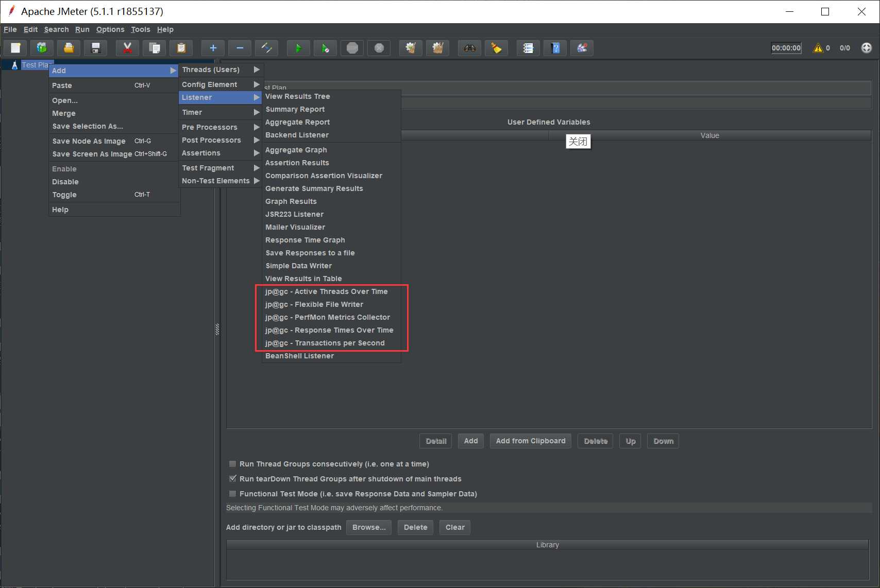Click Add variable button below table

(471, 441)
